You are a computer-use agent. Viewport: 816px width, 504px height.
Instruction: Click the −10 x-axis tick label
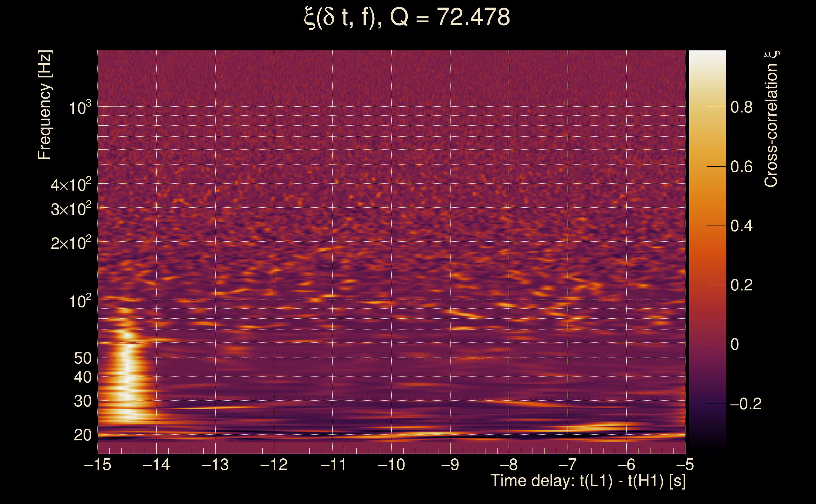click(x=391, y=465)
